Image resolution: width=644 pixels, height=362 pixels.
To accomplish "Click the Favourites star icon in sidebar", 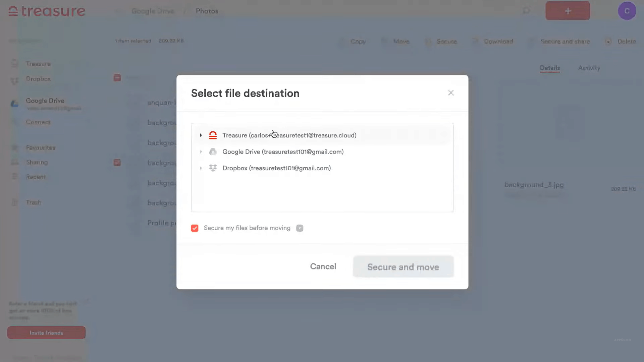I will coord(14,148).
